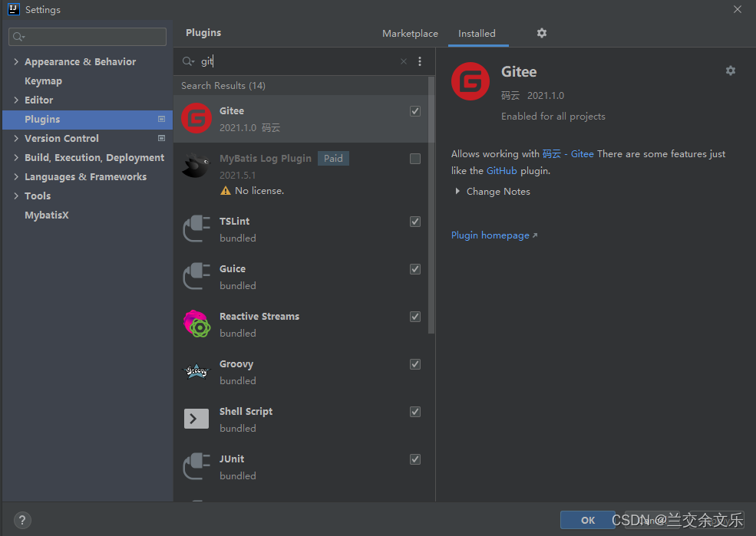This screenshot has width=756, height=536.
Task: Click the MyBatis Log Plugin bird icon
Action: coord(196,166)
